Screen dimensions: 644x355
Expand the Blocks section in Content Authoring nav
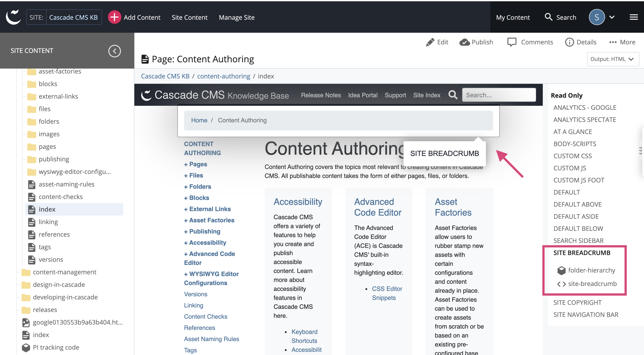pyautogui.click(x=197, y=198)
